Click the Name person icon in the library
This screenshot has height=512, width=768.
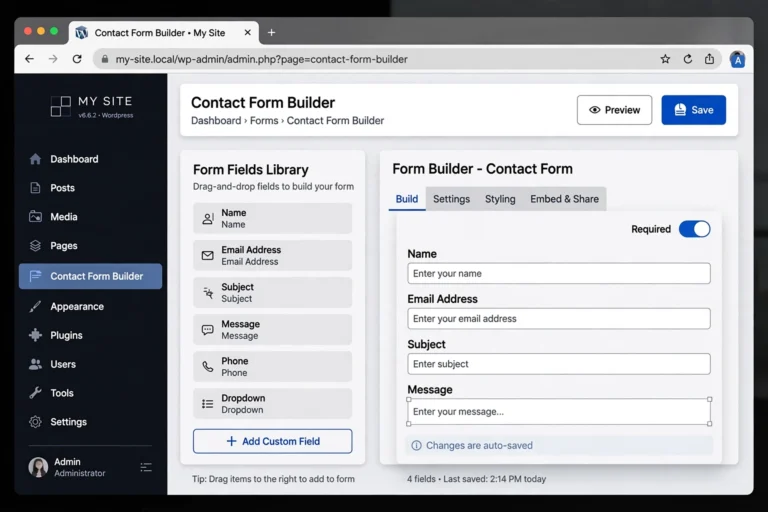[208, 219]
